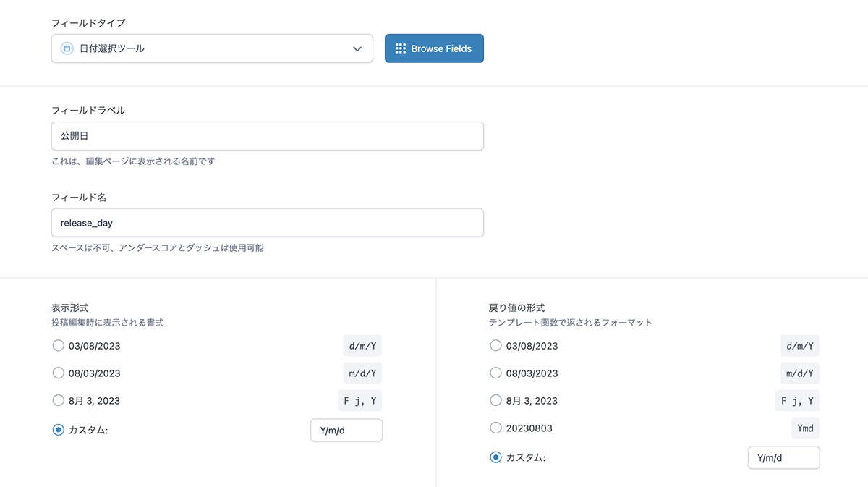Click custom display format text box
The width and height of the screenshot is (868, 487).
click(x=346, y=431)
